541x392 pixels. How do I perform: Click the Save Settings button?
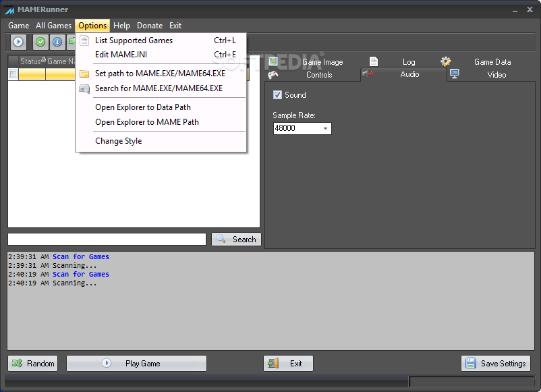[x=496, y=364]
